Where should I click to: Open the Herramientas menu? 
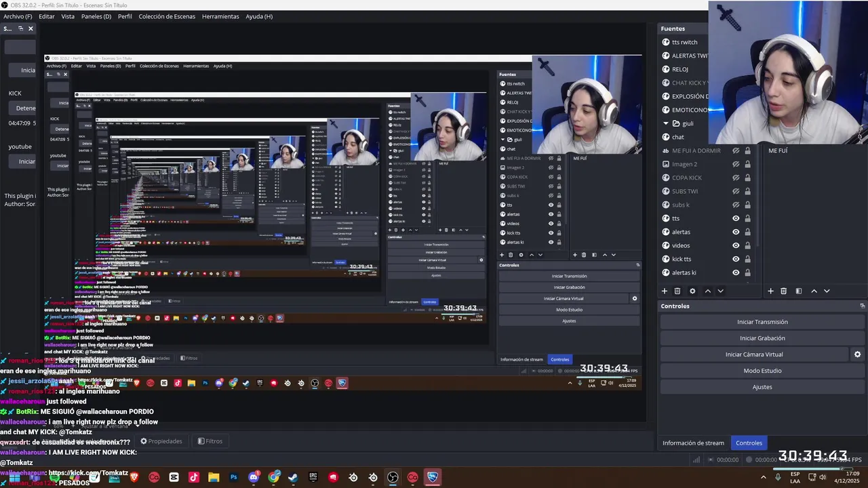220,16
